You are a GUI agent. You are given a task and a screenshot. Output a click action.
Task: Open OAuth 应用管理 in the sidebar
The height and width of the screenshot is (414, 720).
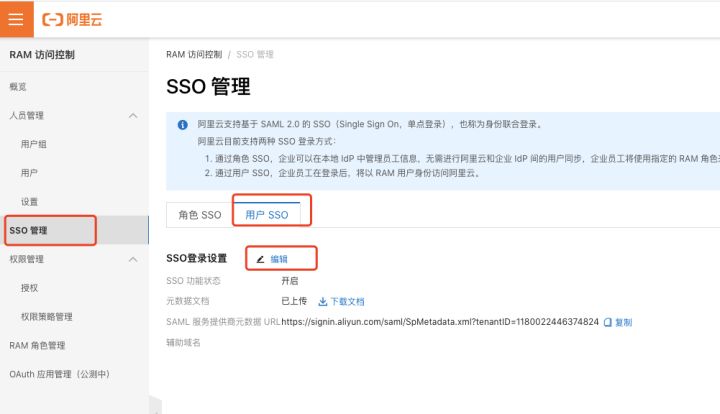[x=60, y=374]
